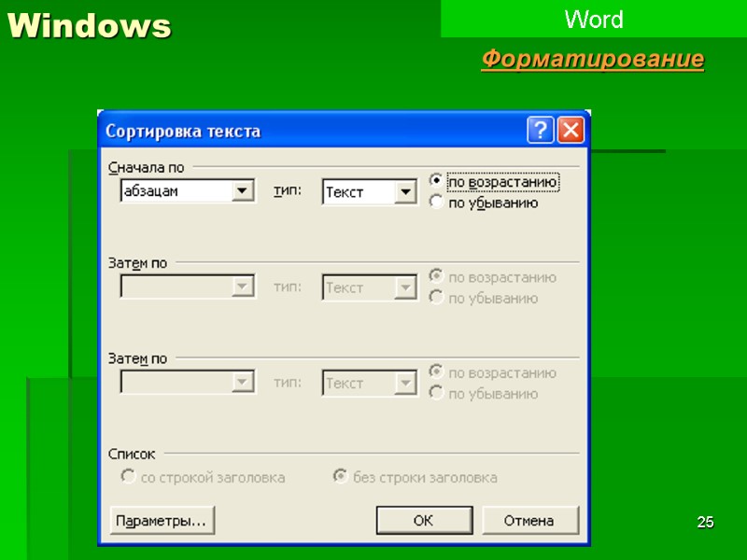Close the Сортировка текста dialog

pyautogui.click(x=571, y=130)
